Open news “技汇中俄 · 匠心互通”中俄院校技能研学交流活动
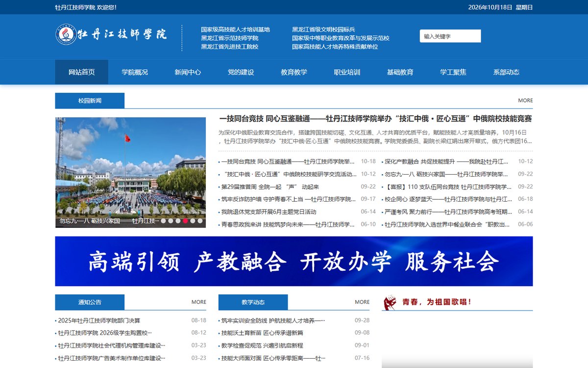 click(288, 174)
